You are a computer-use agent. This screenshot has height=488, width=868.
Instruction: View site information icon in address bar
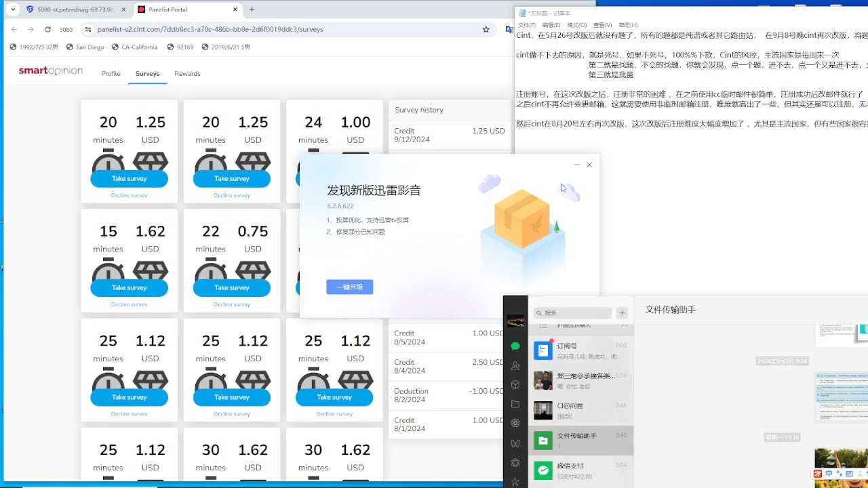click(x=87, y=30)
